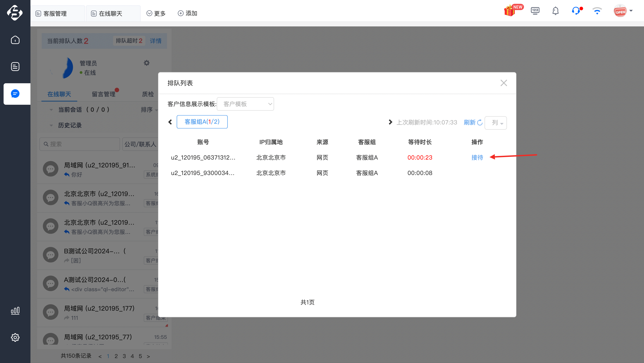Open the 更多 menu in top bar
Viewport: 644px width, 363px height.
(156, 13)
